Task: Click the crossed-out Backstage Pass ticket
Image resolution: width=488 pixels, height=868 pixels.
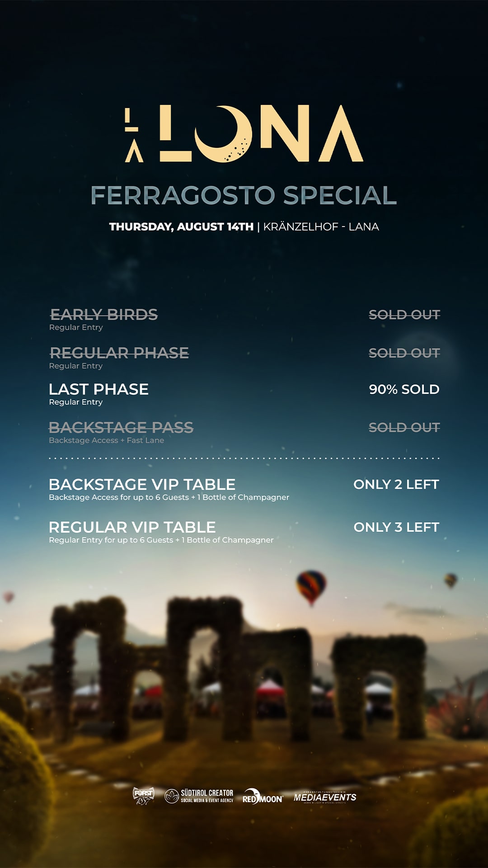Action: point(121,428)
